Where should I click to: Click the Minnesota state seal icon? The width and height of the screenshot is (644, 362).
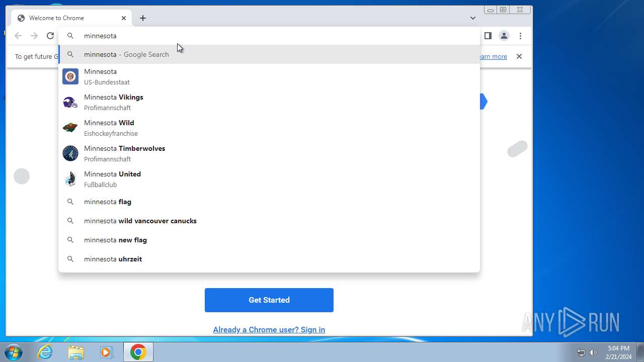click(70, 76)
